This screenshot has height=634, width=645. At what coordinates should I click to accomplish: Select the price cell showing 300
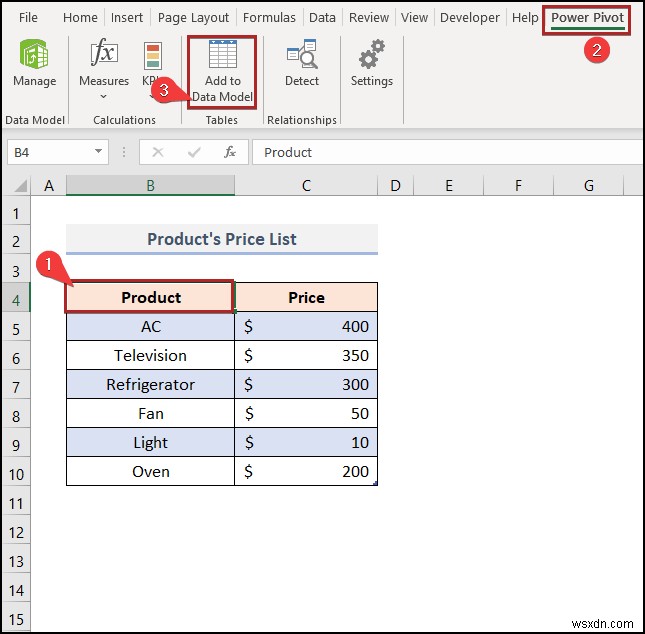click(306, 384)
